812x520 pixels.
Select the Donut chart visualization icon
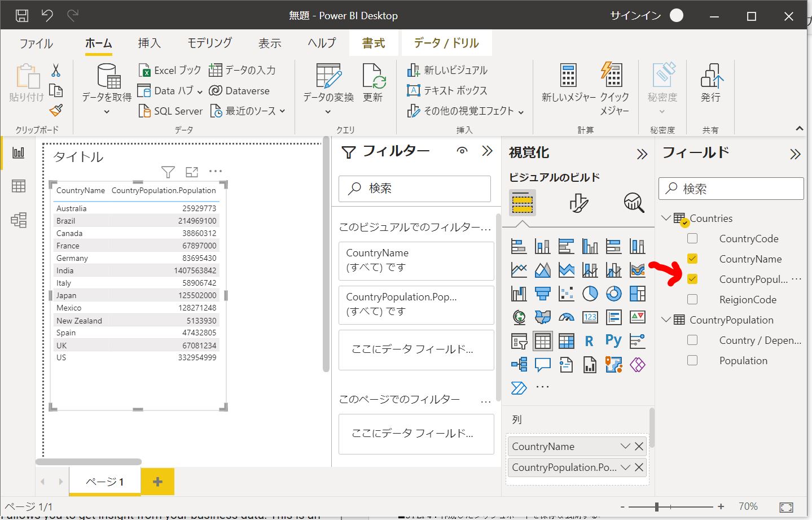point(613,294)
